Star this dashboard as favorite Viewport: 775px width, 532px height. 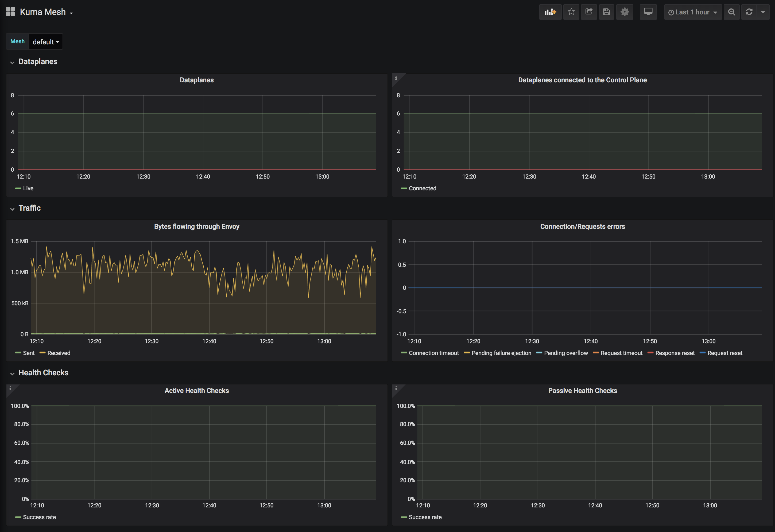coord(571,12)
